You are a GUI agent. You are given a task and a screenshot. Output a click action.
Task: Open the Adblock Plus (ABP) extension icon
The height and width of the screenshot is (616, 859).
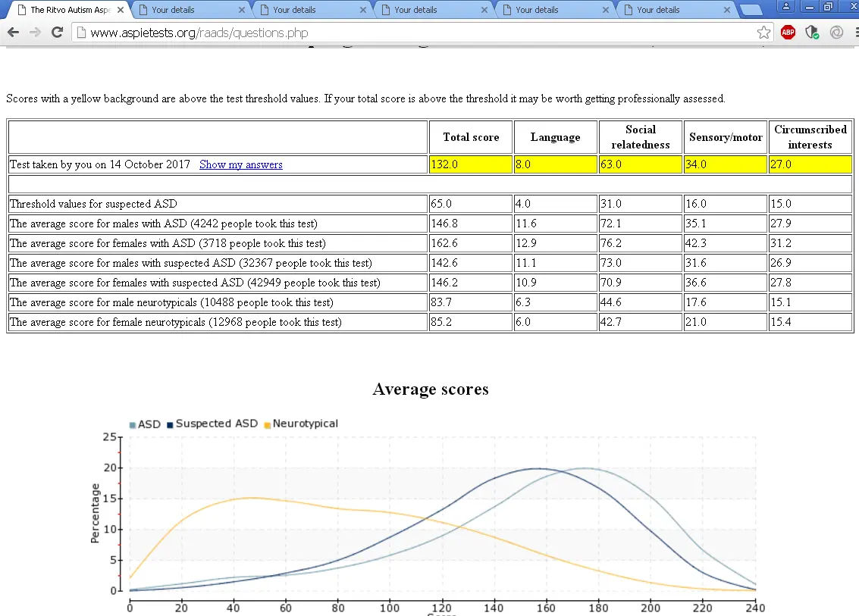click(788, 33)
